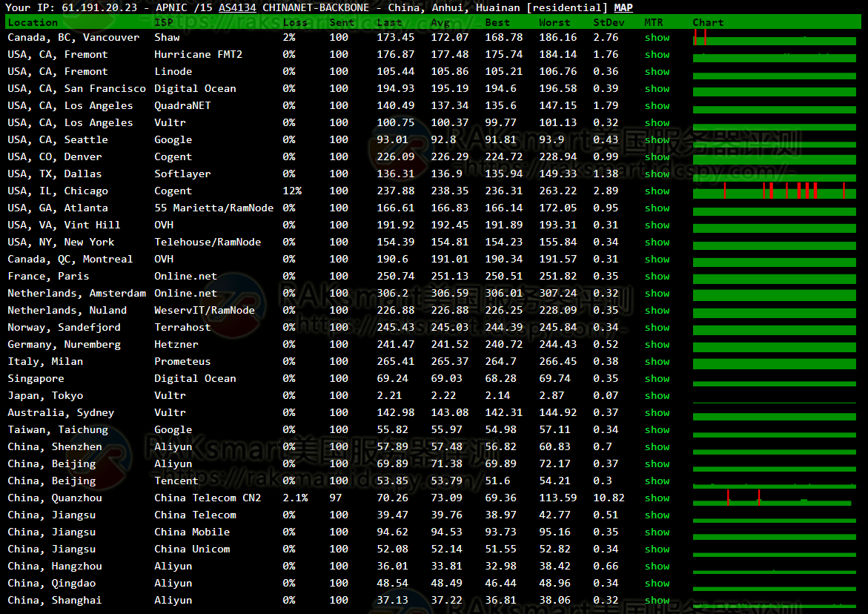Show MTR for Qingdao Aliyun row
The height and width of the screenshot is (614, 868).
click(657, 584)
